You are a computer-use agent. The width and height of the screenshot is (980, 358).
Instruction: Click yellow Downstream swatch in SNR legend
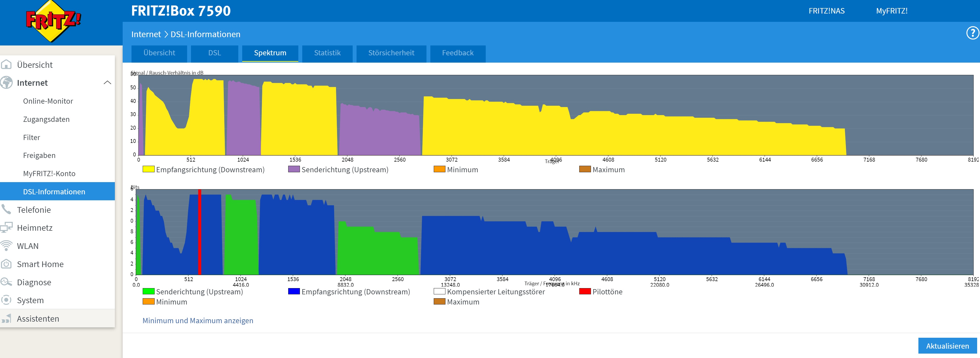148,169
